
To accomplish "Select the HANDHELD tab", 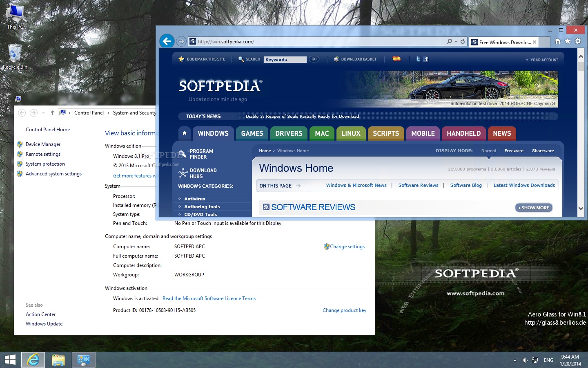I will pyautogui.click(x=463, y=133).
